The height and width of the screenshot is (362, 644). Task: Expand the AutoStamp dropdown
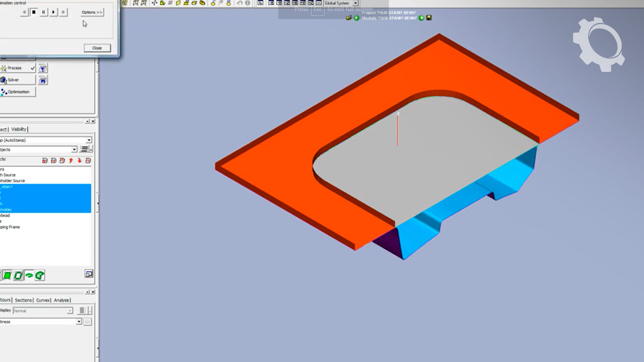coord(89,140)
